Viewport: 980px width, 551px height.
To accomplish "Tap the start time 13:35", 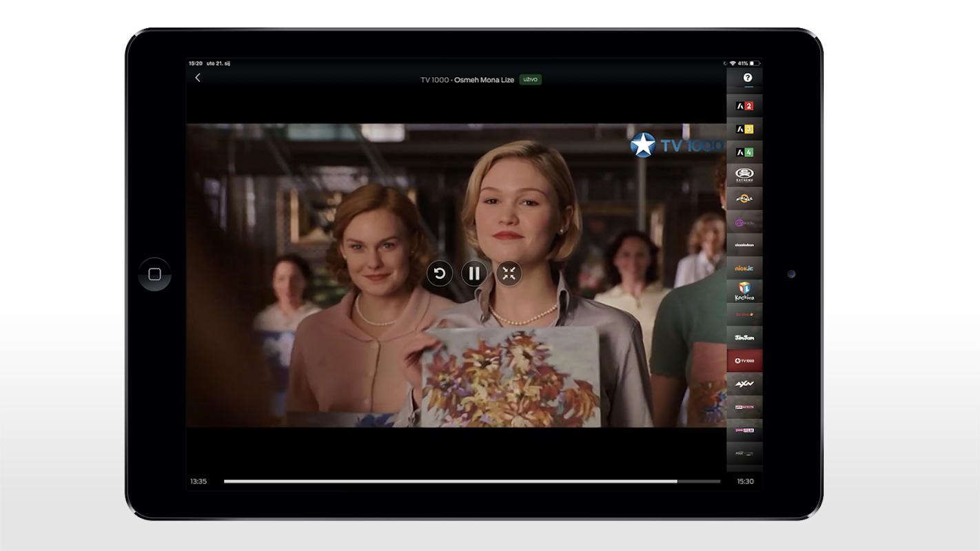I will [198, 481].
